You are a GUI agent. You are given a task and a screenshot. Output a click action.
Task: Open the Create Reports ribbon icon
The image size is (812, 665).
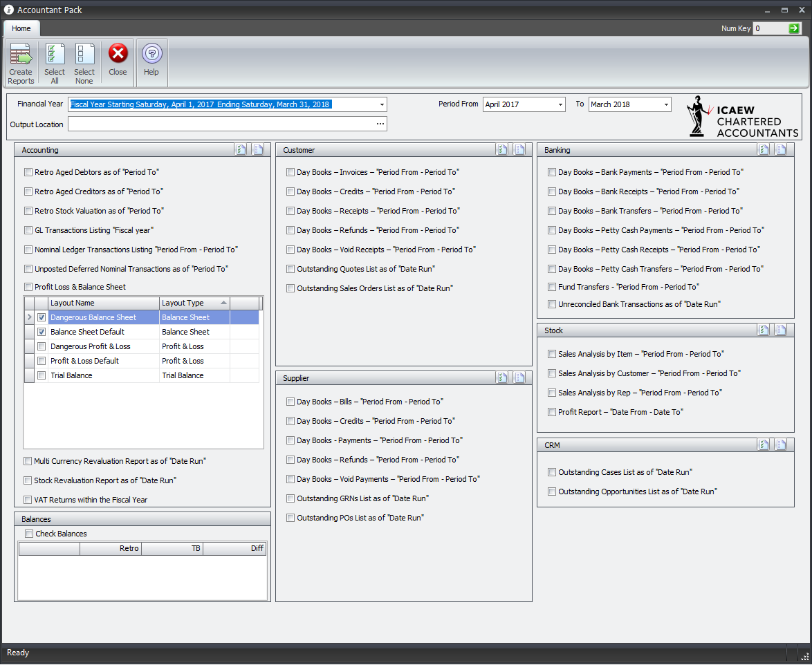pyautogui.click(x=21, y=62)
